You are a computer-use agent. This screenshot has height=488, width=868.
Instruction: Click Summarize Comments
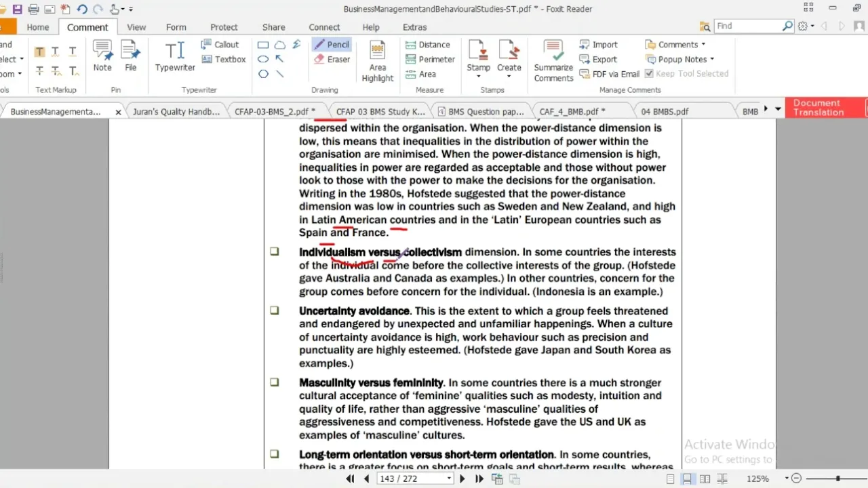click(x=553, y=61)
